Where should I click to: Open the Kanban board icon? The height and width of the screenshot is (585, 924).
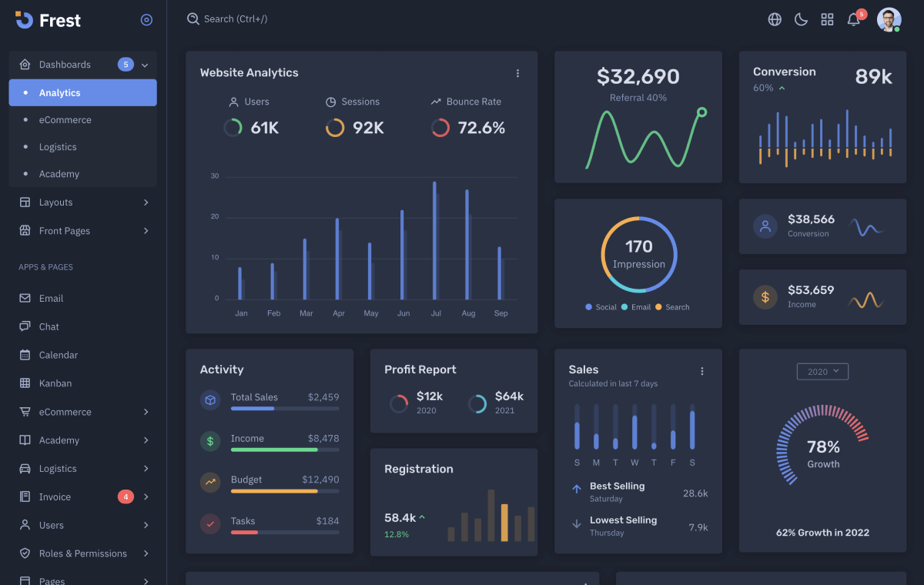click(x=25, y=383)
